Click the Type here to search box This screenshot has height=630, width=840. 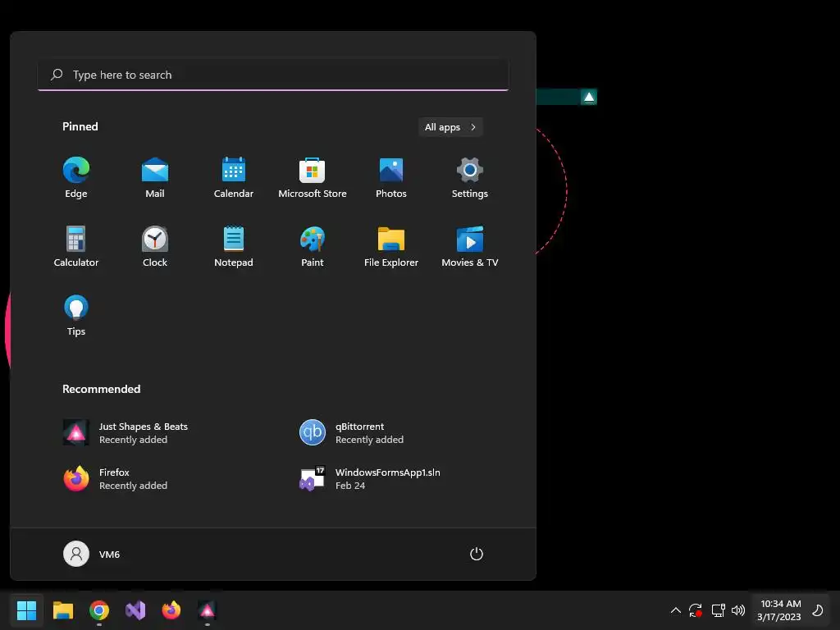273,75
